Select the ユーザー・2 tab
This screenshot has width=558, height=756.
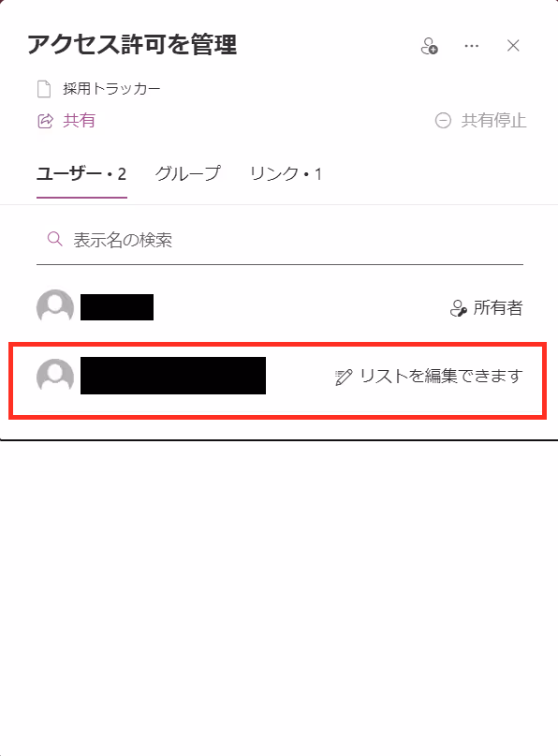coord(81,173)
